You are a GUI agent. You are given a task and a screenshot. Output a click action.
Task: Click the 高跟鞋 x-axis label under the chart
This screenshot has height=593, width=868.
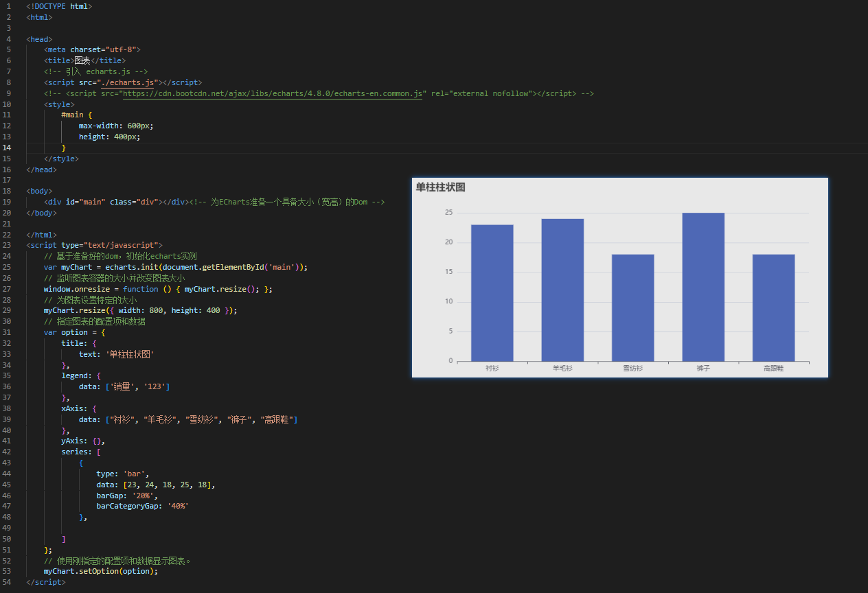pos(773,369)
